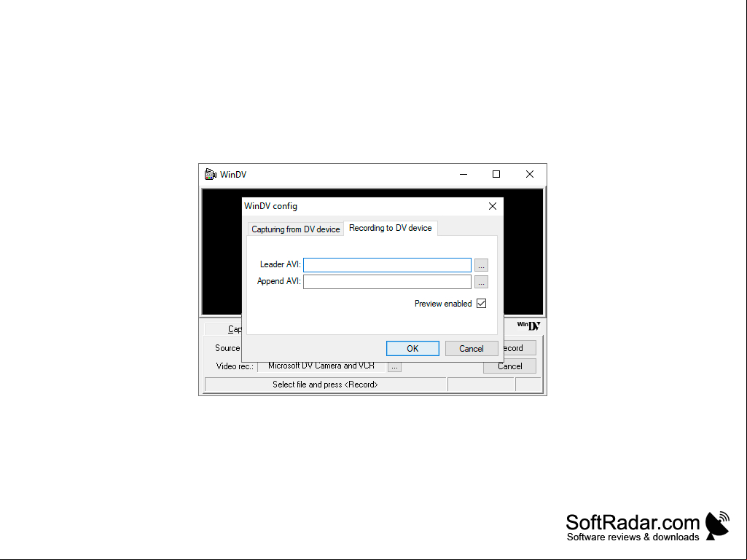Image resolution: width=747 pixels, height=560 pixels.
Task: Close the WinDV config dialog
Action: click(492, 206)
